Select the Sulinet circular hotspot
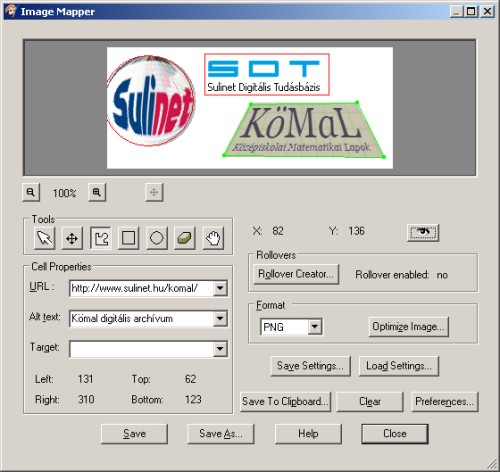 [x=151, y=101]
